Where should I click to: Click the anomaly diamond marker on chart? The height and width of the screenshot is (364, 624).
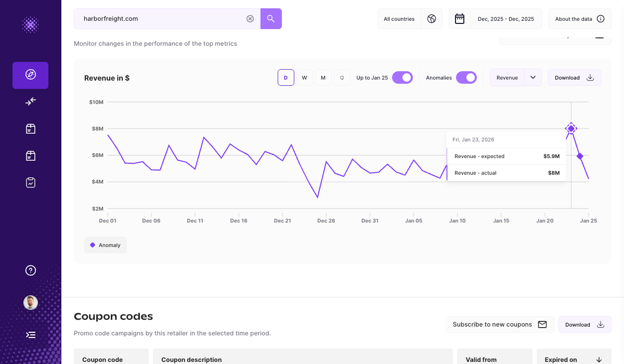[571, 128]
